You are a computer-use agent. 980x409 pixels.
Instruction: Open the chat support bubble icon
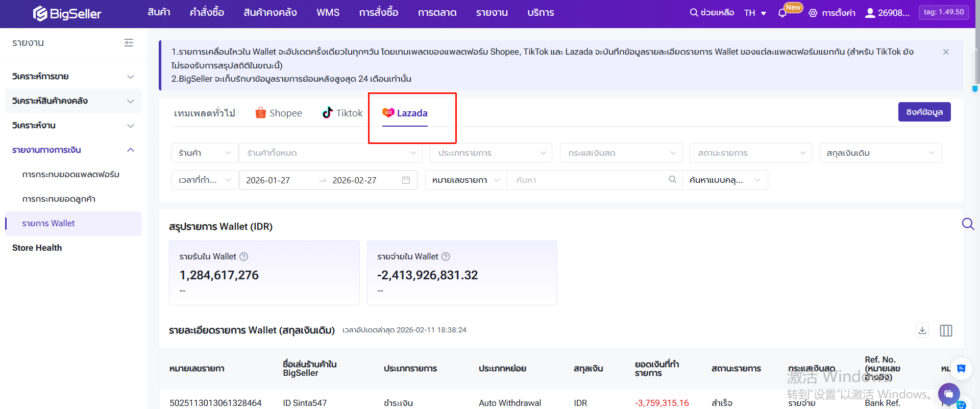pyautogui.click(x=948, y=394)
